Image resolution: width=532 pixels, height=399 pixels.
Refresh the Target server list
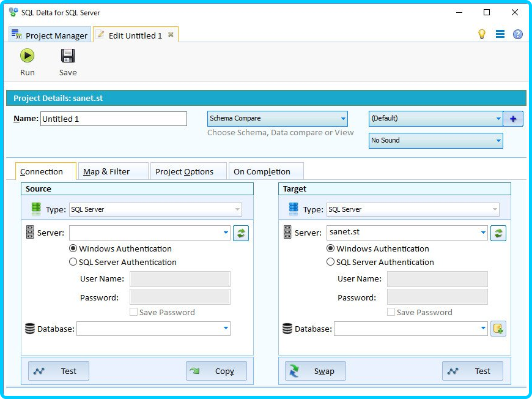(498, 233)
